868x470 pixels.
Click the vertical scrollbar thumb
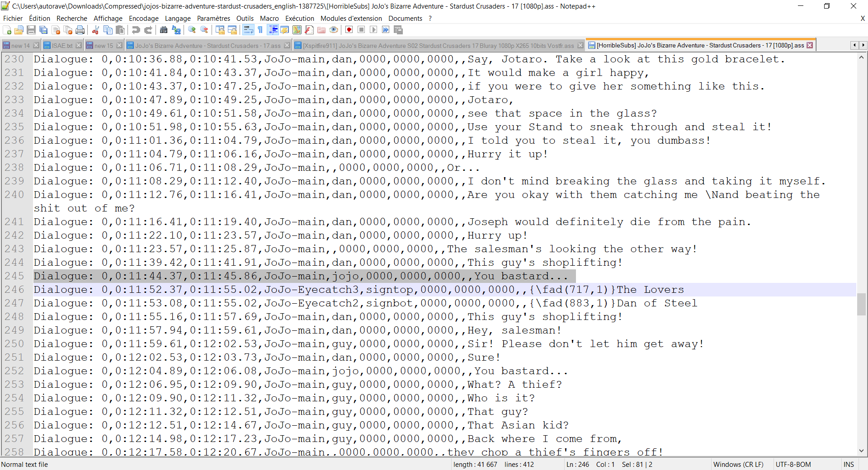861,304
